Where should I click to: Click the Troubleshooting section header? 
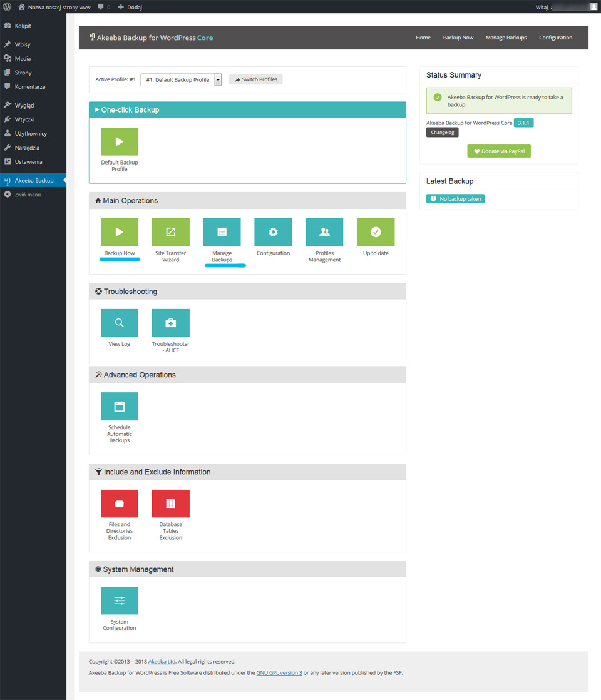247,291
